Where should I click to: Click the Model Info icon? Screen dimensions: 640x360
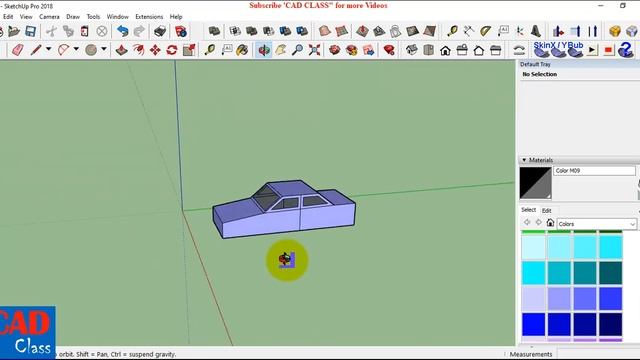point(181,31)
